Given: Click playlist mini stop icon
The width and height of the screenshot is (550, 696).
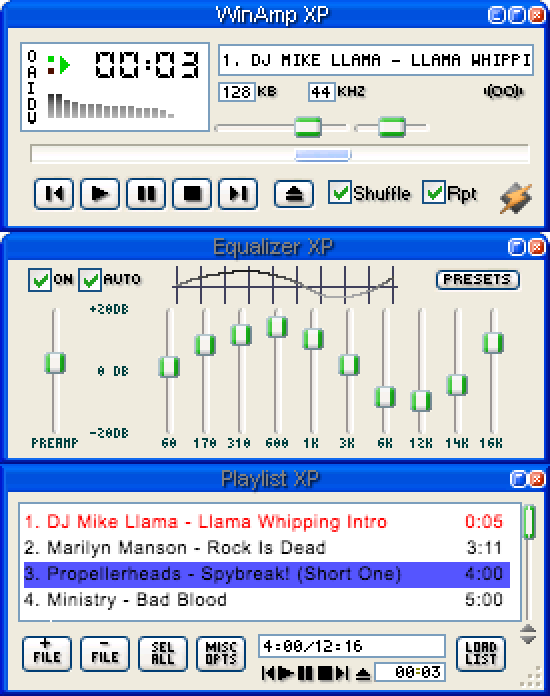Looking at the screenshot, I should point(325,673).
